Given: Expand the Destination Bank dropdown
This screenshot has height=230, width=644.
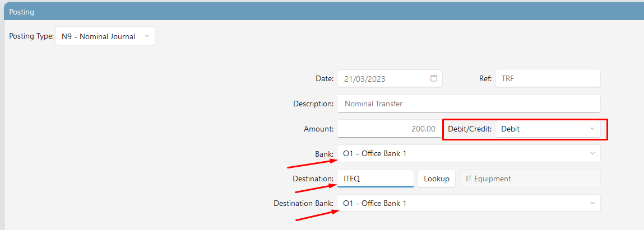Looking at the screenshot, I should pos(469,203).
